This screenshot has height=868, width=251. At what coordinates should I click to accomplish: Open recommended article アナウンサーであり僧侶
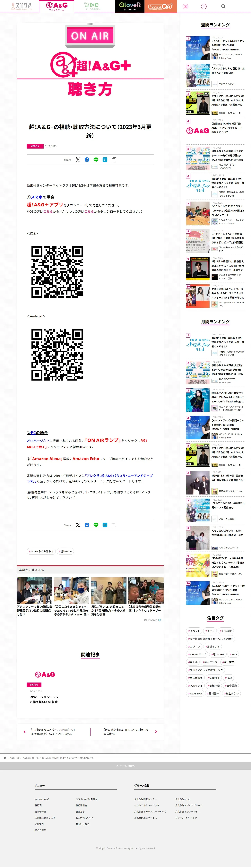[35, 597]
